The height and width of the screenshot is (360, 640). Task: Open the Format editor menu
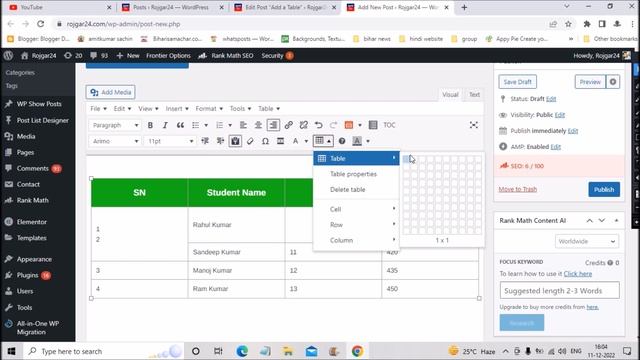(x=209, y=109)
